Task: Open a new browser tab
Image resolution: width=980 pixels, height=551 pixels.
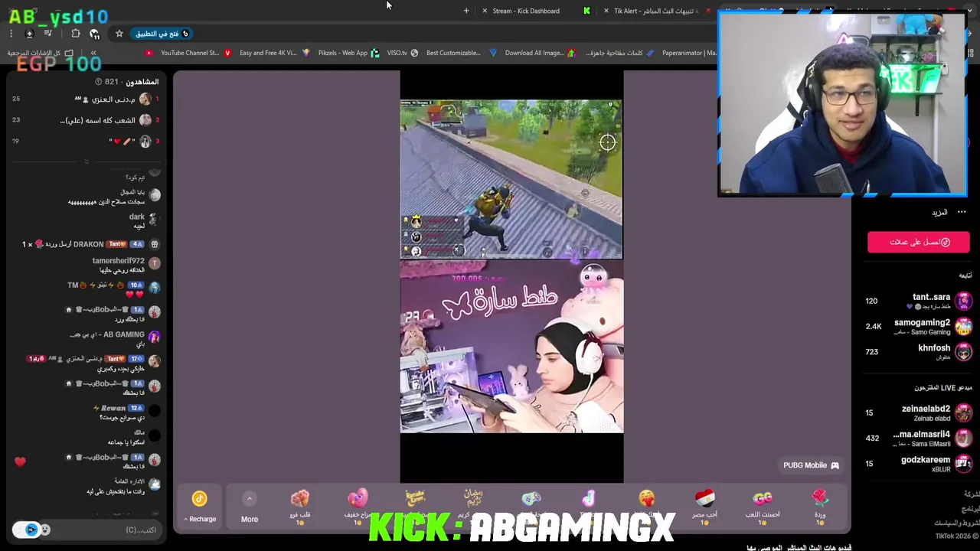Action: coord(466,11)
